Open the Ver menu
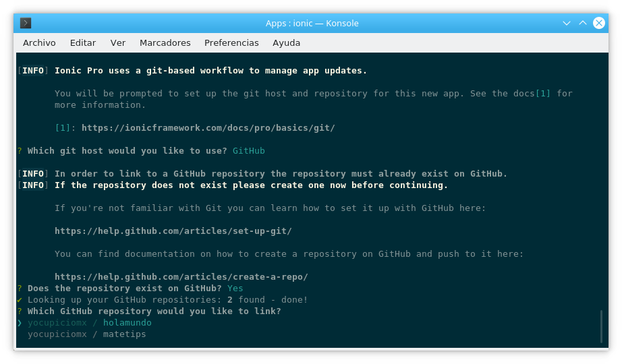 (118, 43)
